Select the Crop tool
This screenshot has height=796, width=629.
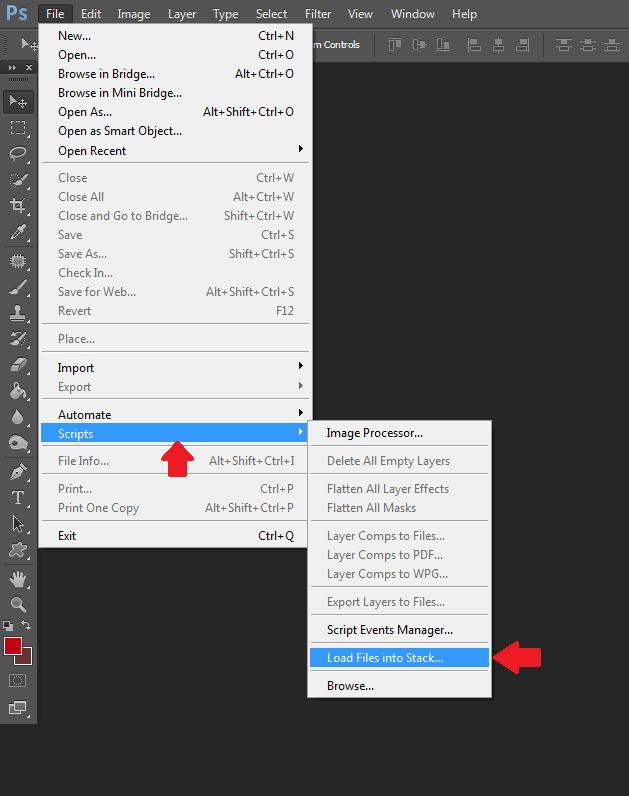point(18,206)
